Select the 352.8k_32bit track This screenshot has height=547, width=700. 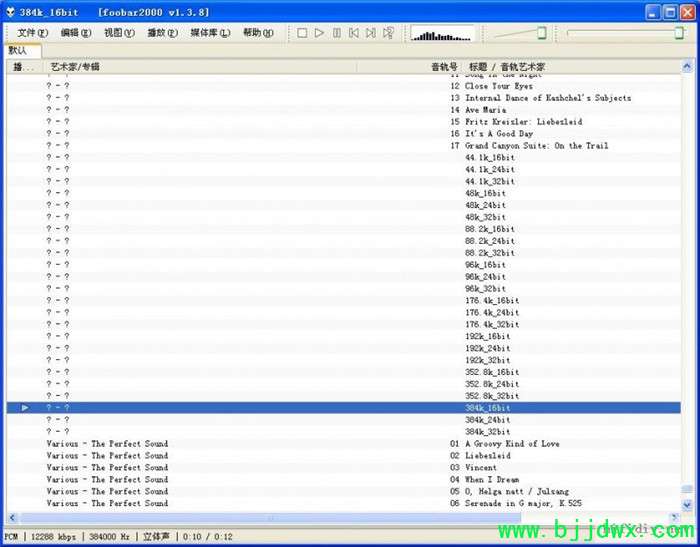(x=344, y=396)
